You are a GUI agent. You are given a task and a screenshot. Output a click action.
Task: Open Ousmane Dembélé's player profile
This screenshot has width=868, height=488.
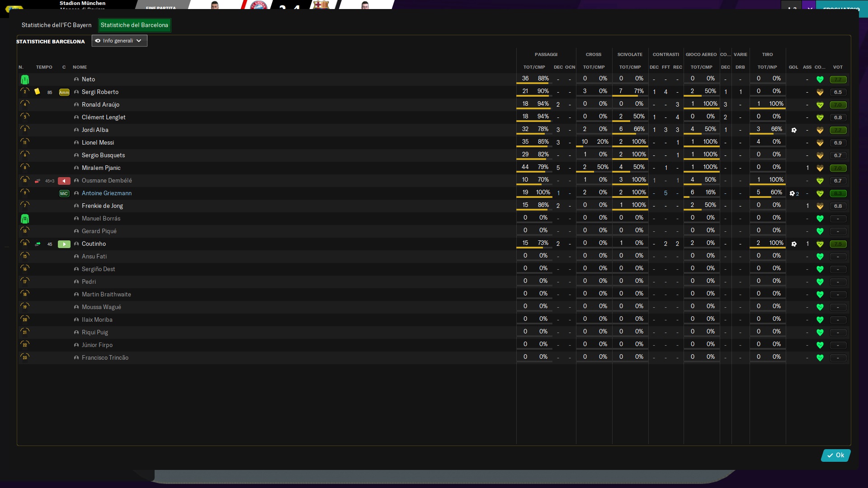pyautogui.click(x=107, y=181)
